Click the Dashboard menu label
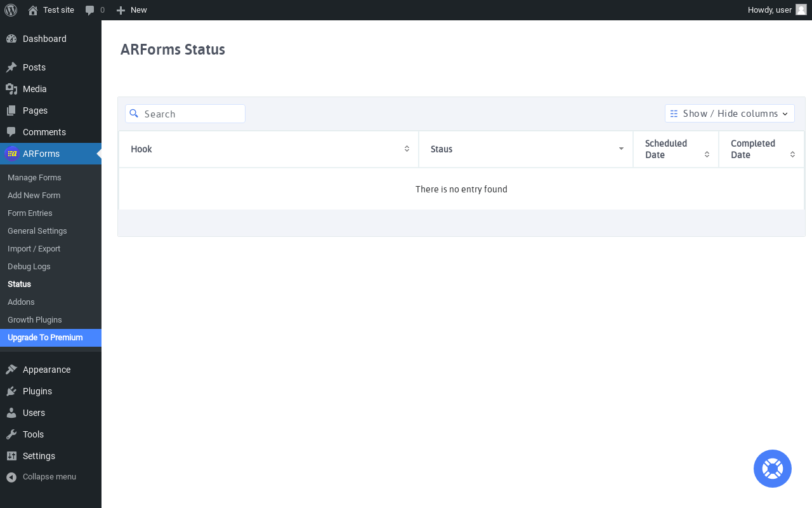The height and width of the screenshot is (508, 812). point(44,39)
